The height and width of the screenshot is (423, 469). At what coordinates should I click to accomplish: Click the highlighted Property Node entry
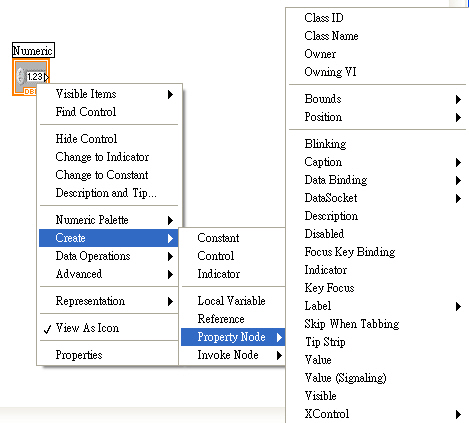[x=233, y=337]
